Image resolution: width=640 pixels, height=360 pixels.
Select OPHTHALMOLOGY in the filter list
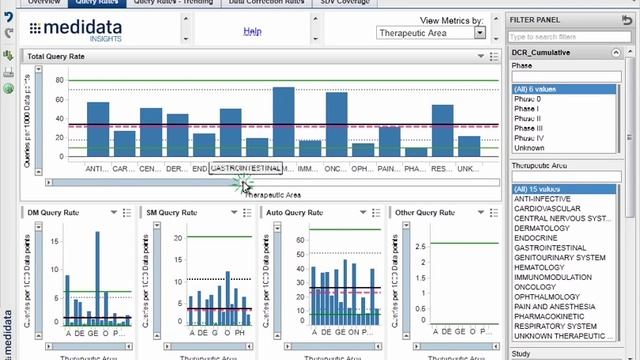click(564, 297)
